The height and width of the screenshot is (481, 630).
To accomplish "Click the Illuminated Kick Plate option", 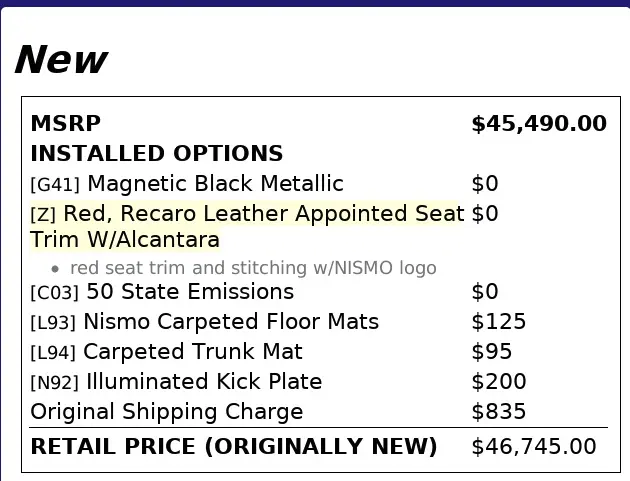I will coord(204,382).
